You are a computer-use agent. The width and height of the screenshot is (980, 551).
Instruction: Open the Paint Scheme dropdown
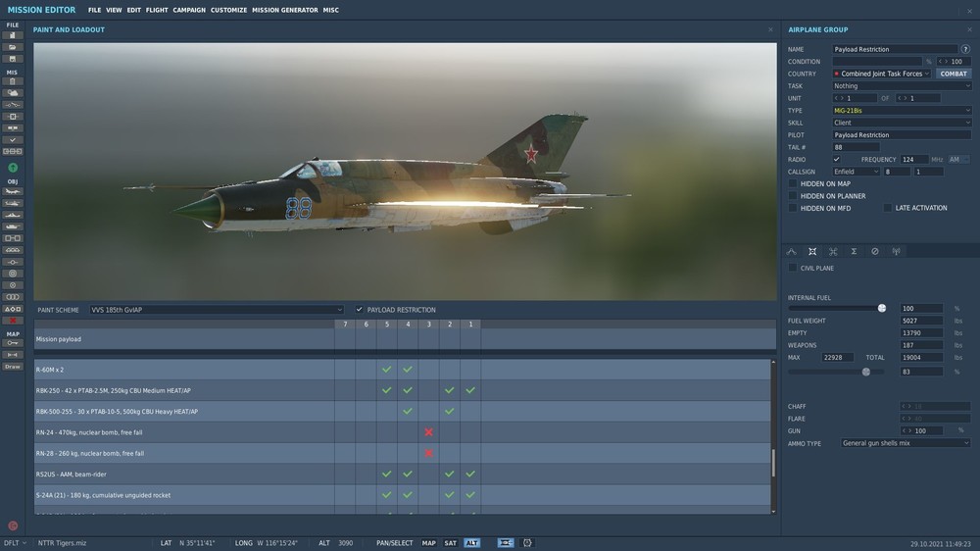tap(217, 310)
